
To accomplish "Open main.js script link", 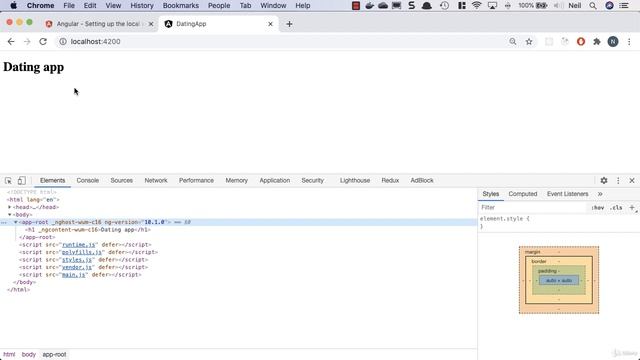I will [x=74, y=275].
